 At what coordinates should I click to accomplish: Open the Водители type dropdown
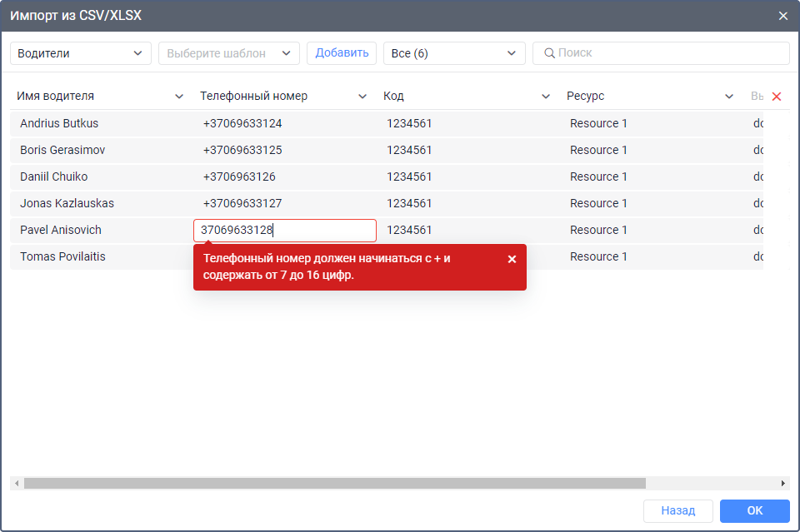click(81, 53)
